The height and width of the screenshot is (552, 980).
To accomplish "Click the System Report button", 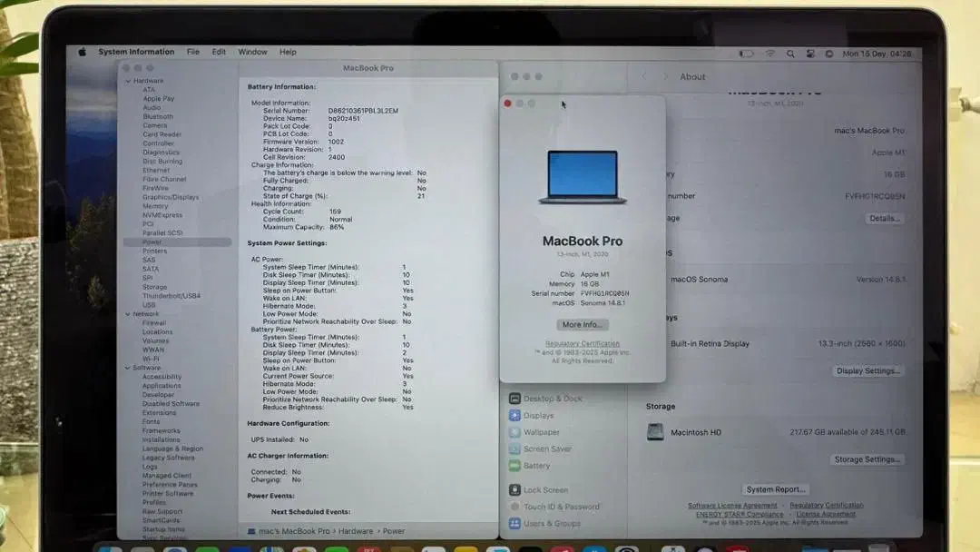I will 777,488.
